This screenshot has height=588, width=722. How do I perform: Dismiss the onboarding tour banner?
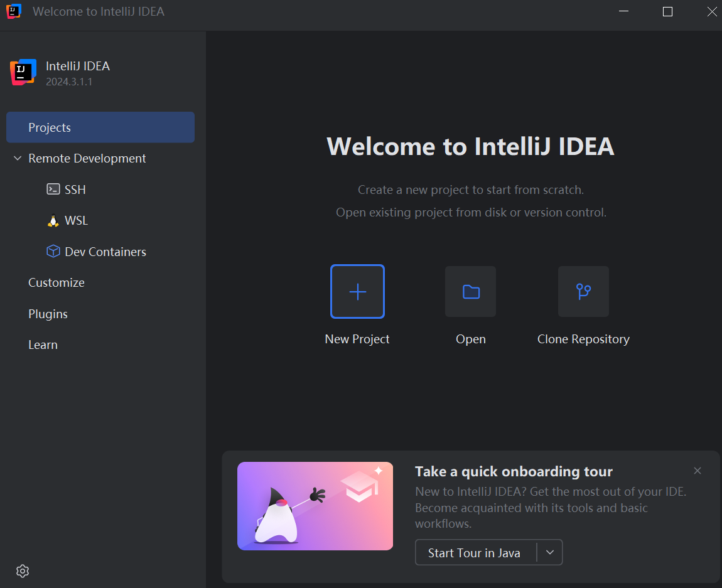coord(697,471)
